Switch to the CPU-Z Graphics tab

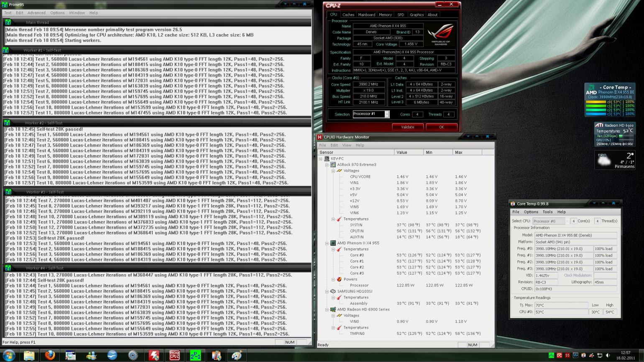click(x=417, y=15)
